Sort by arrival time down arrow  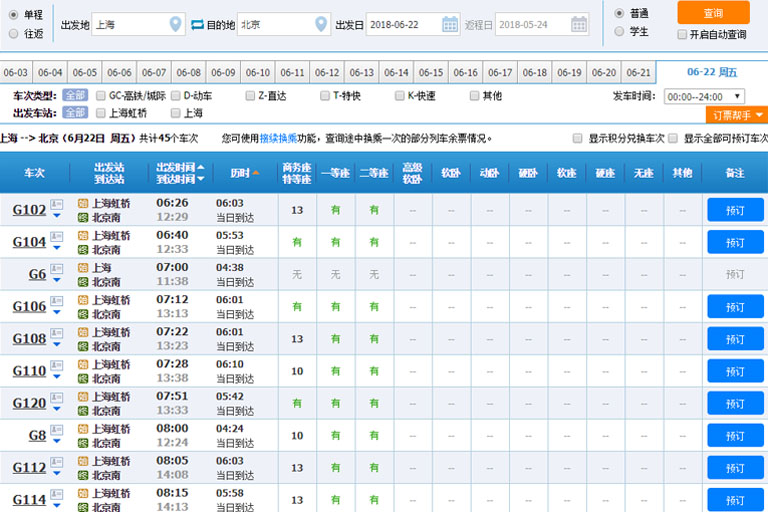pyautogui.click(x=201, y=179)
